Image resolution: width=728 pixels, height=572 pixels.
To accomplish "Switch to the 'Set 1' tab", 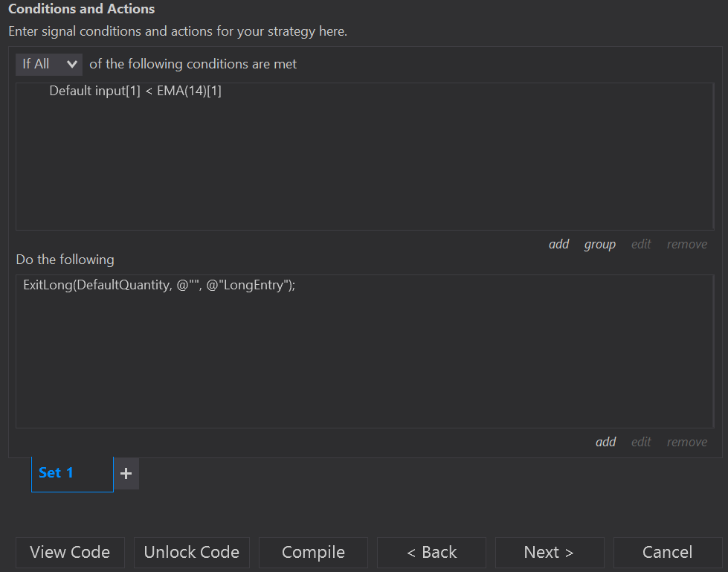I will point(57,473).
